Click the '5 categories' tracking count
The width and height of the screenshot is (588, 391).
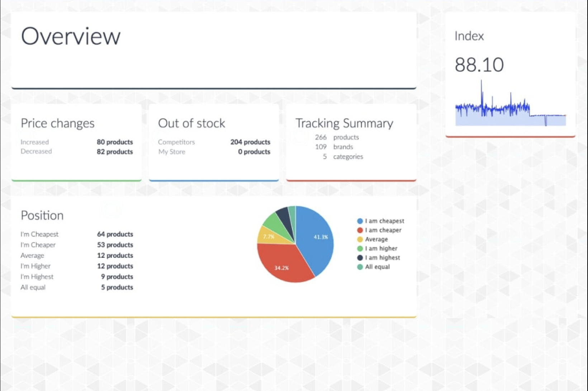[343, 157]
